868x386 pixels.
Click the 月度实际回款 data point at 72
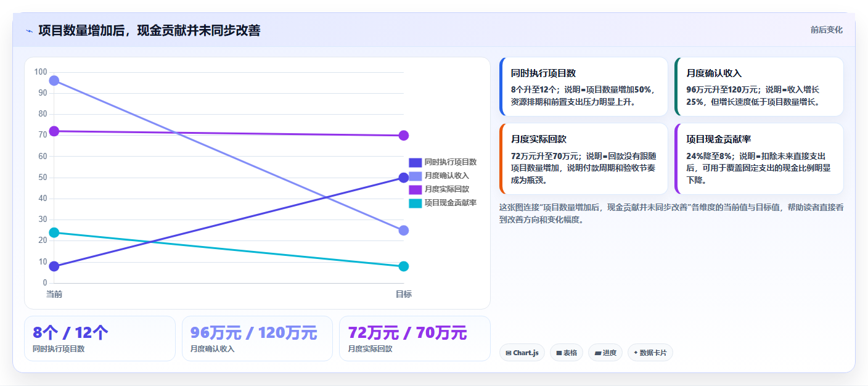pyautogui.click(x=54, y=131)
